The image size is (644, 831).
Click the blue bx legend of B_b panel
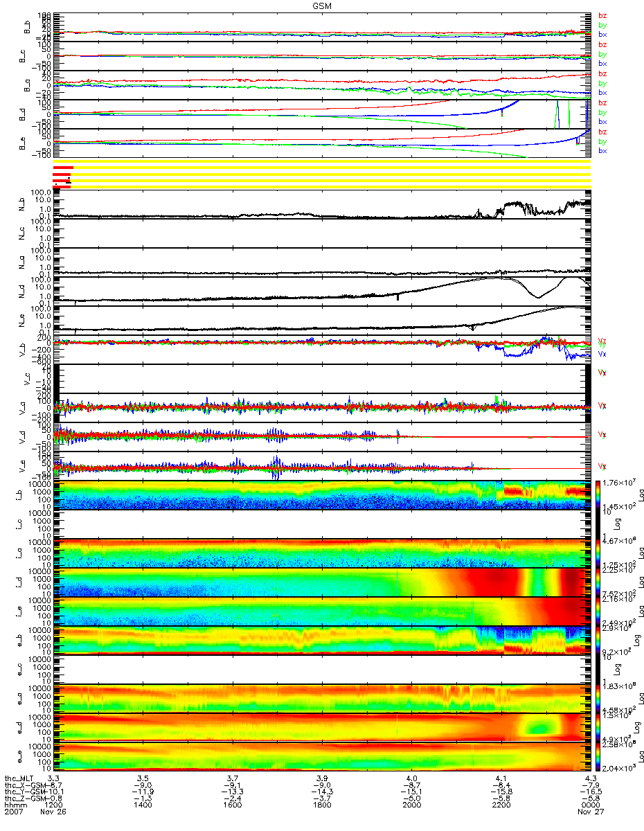(x=602, y=34)
